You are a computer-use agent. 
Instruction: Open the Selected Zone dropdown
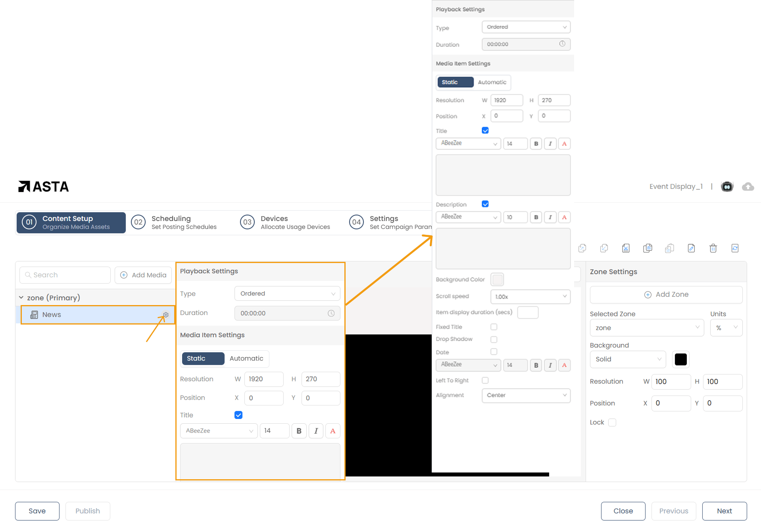(647, 328)
